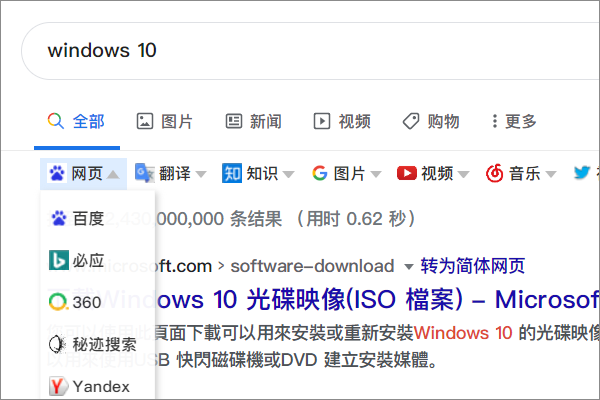Screen dimensions: 600x400
Task: Expand the 知识 dropdown arrow
Action: (x=289, y=175)
